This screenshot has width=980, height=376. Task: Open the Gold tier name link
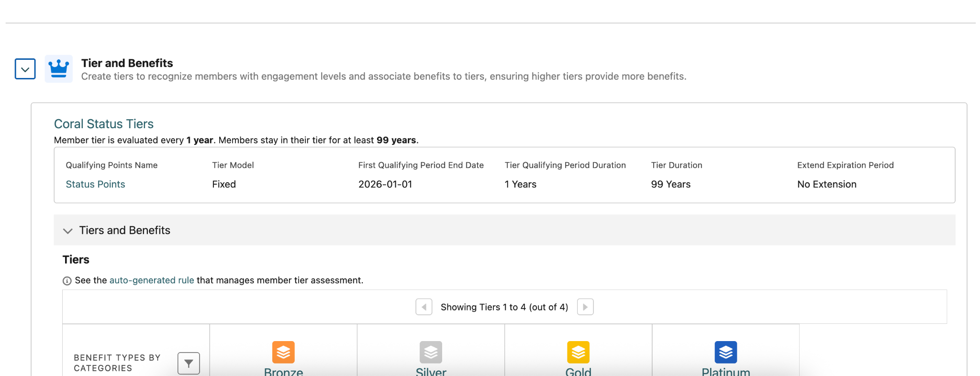click(x=578, y=371)
